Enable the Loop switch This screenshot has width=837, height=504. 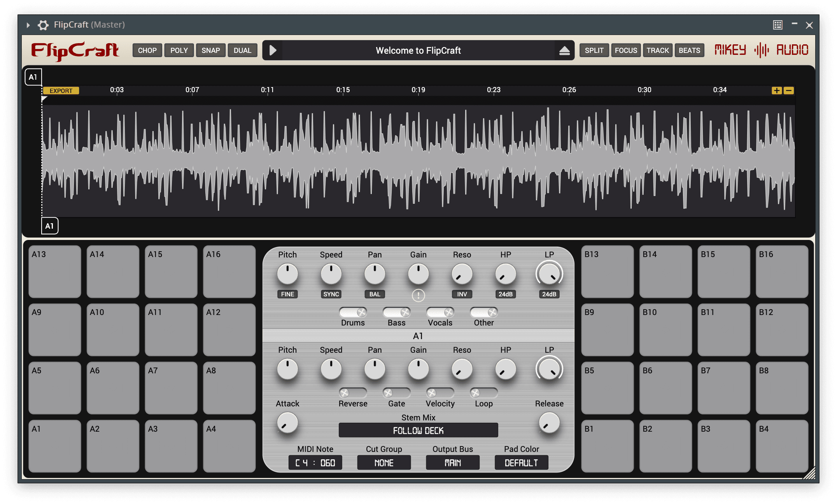point(484,393)
